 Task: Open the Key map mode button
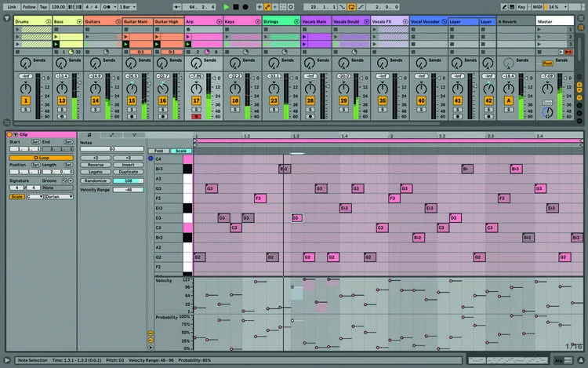click(x=521, y=7)
